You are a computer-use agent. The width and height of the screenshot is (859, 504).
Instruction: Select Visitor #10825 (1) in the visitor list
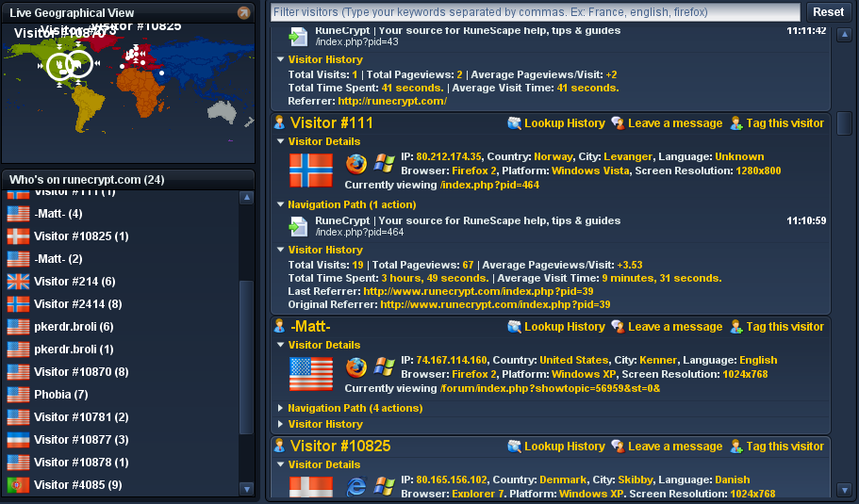[x=123, y=236]
